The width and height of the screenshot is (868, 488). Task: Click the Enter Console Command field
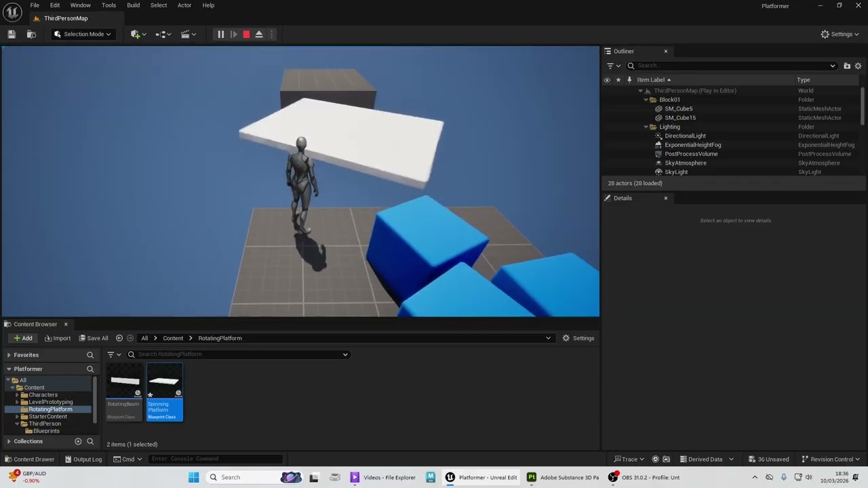click(216, 459)
